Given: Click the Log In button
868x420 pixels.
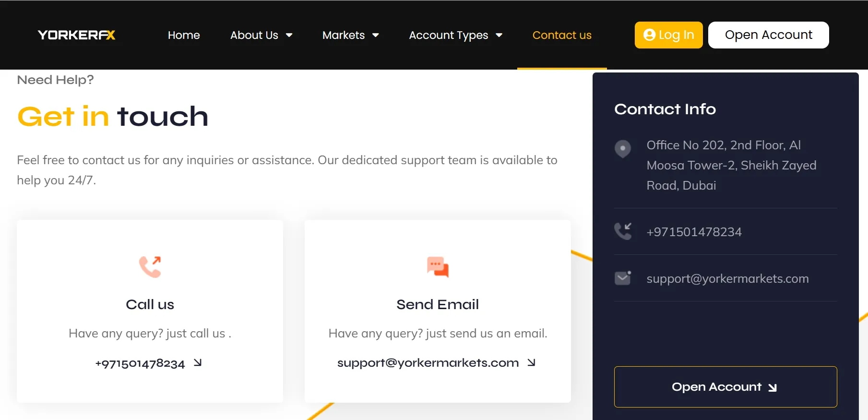Looking at the screenshot, I should [x=668, y=35].
